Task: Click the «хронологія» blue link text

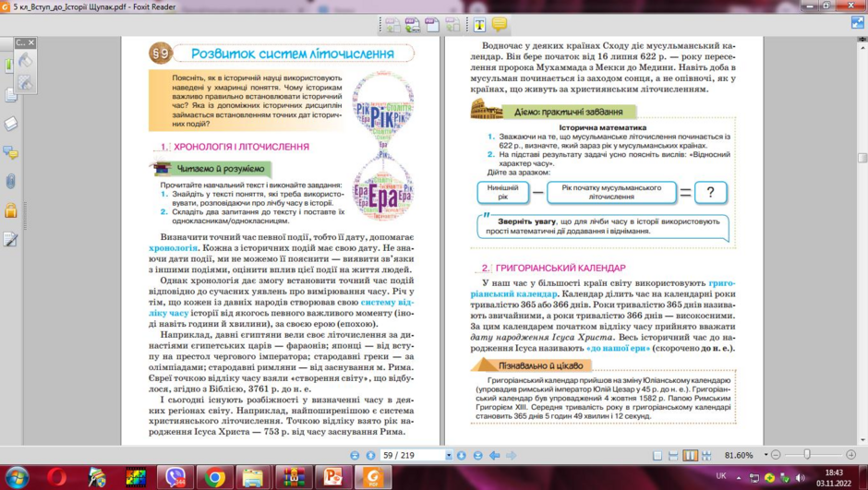Action: 173,247
